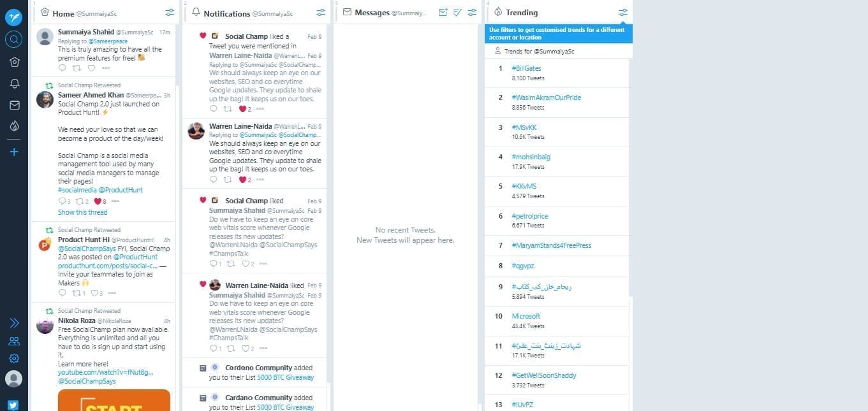Like Summaiya Shahid's reply tweet
This screenshot has height=411, width=868.
[91, 68]
